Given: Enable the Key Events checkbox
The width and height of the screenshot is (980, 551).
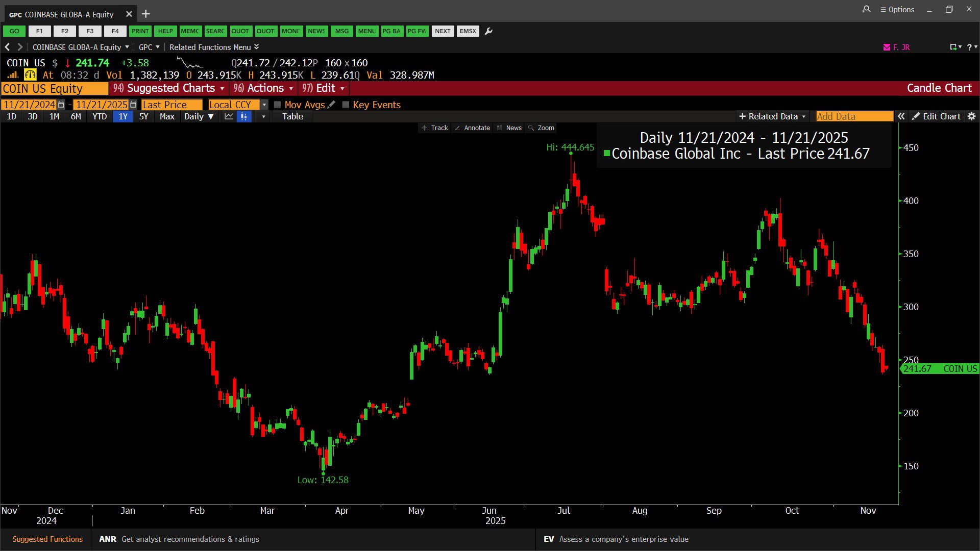Looking at the screenshot, I should (346, 105).
